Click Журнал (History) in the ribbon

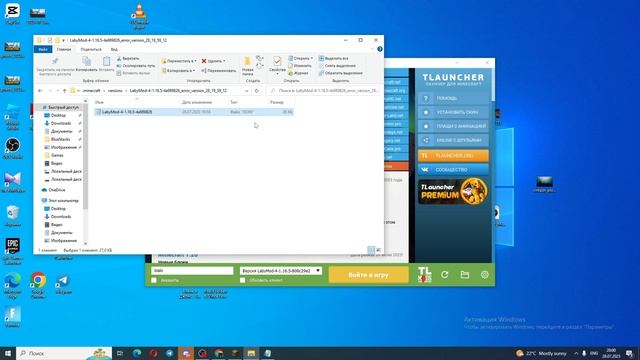pos(298,73)
